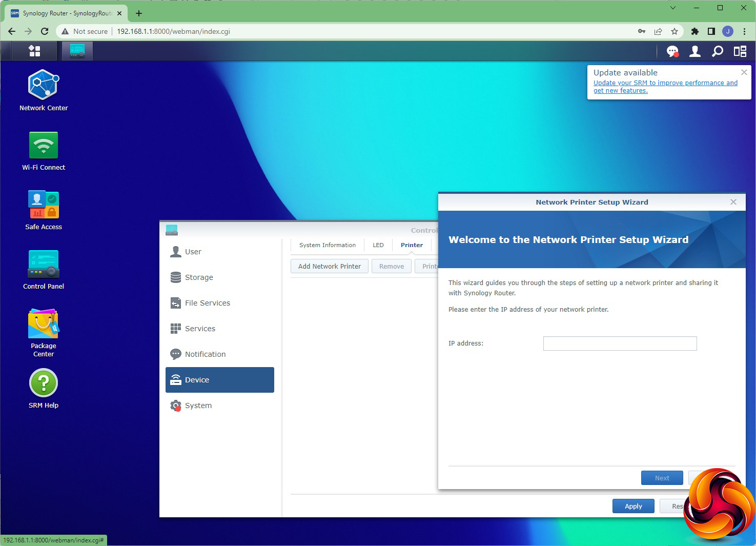Select Device in Control Panel sidebar
756x546 pixels.
pos(220,380)
